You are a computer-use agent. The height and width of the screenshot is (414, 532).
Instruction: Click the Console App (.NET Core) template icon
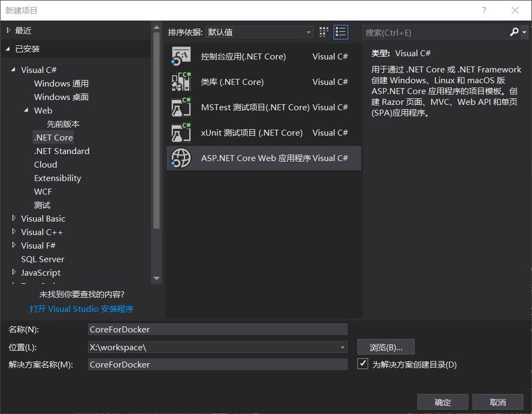pyautogui.click(x=181, y=57)
